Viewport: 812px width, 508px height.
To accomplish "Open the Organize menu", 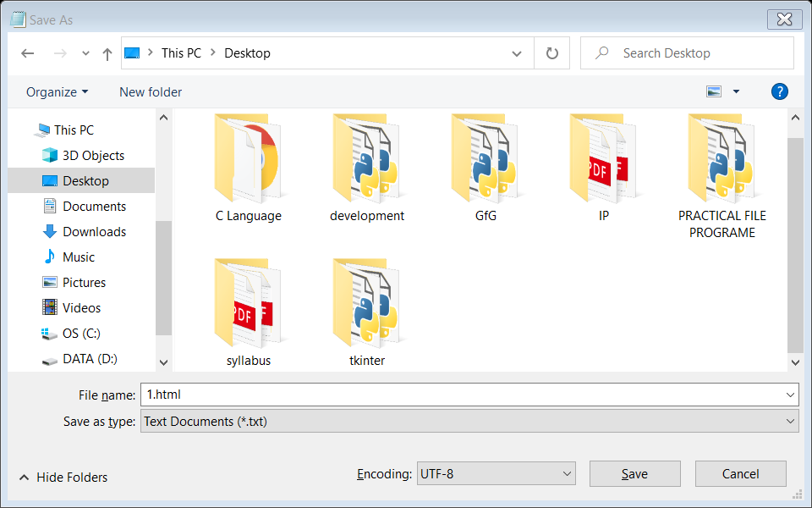I will 57,91.
